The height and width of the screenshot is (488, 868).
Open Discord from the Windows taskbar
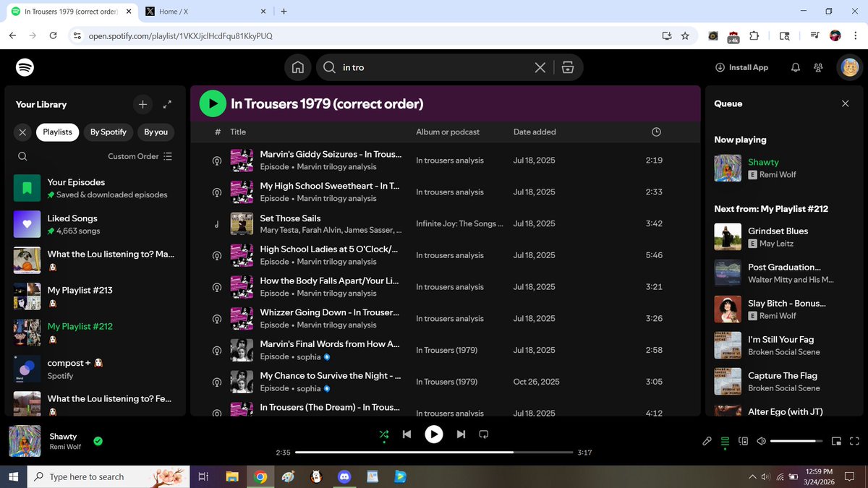click(x=344, y=477)
